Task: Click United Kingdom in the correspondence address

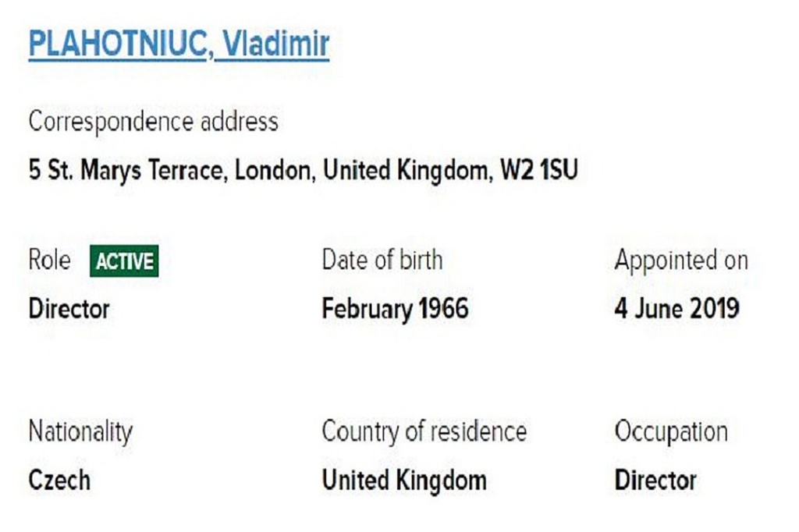Action: 406,170
